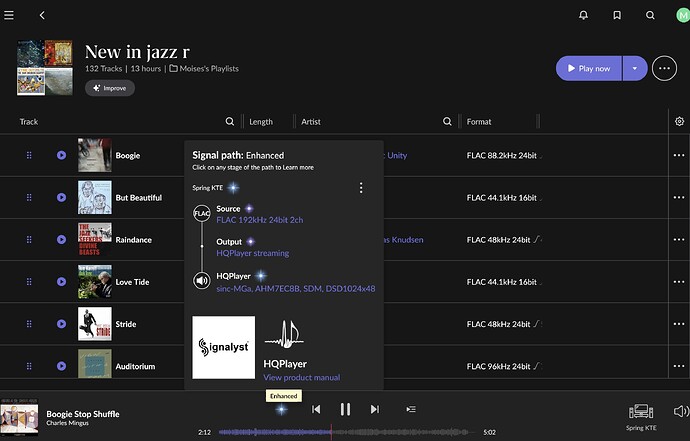Click View product manual link

tap(301, 378)
